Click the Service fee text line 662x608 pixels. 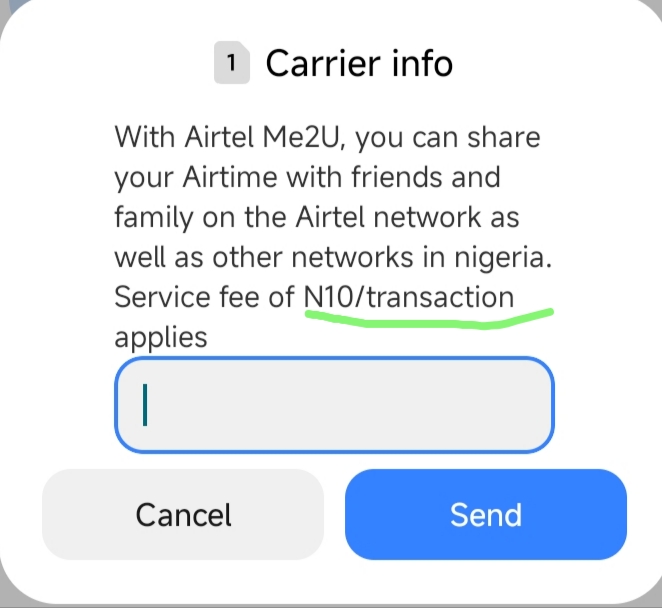point(314,296)
